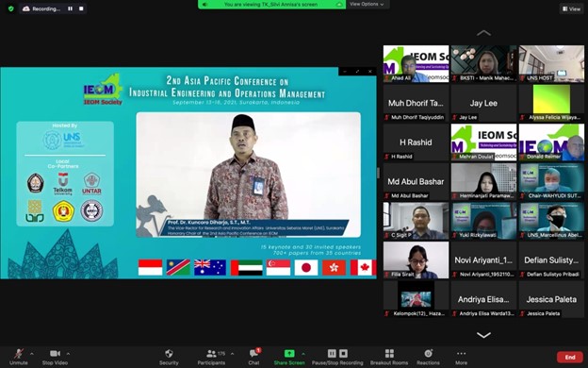The image size is (588, 368).
Task: Open video options arrow next to Stop Video
Action: pyautogui.click(x=68, y=354)
